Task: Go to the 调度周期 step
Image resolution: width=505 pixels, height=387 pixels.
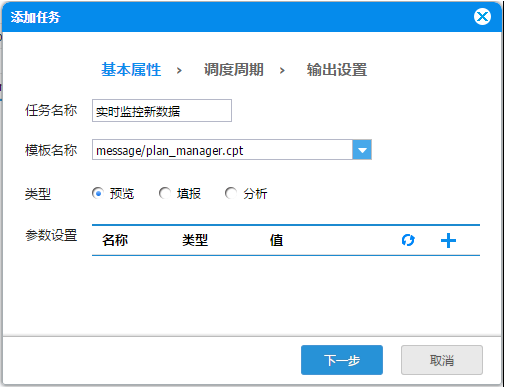Action: 234,70
